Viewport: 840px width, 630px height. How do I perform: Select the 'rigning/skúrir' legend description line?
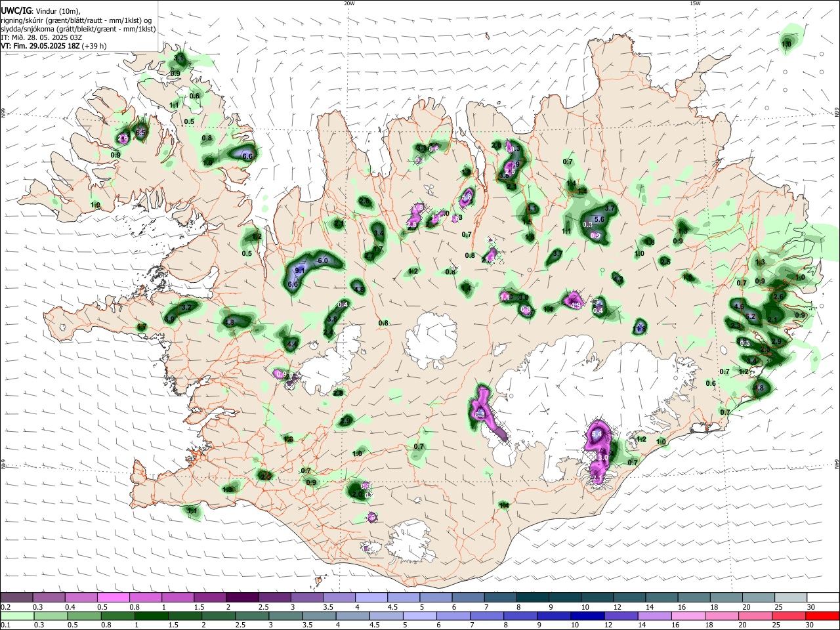coord(76,20)
